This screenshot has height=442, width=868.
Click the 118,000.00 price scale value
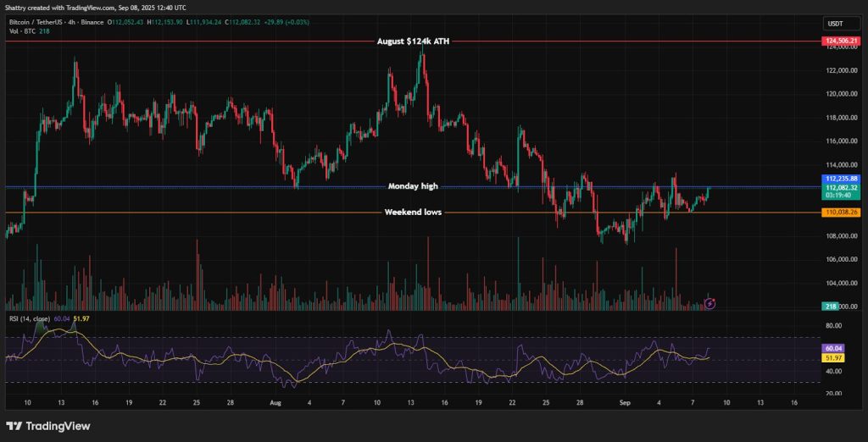coord(840,118)
